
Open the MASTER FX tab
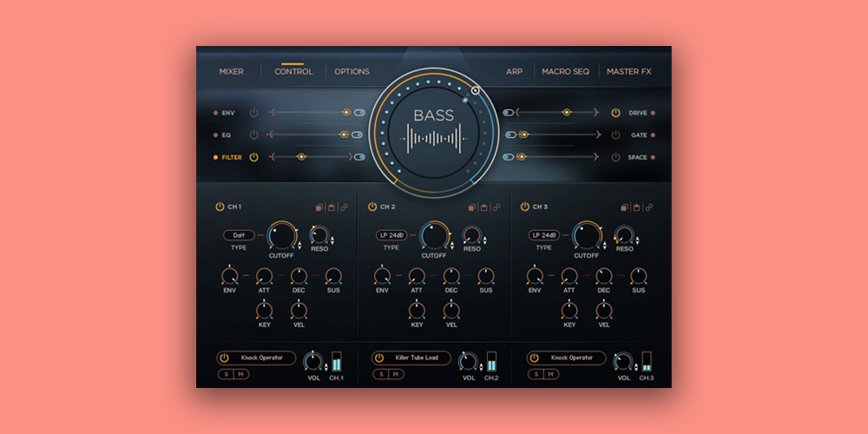[628, 72]
